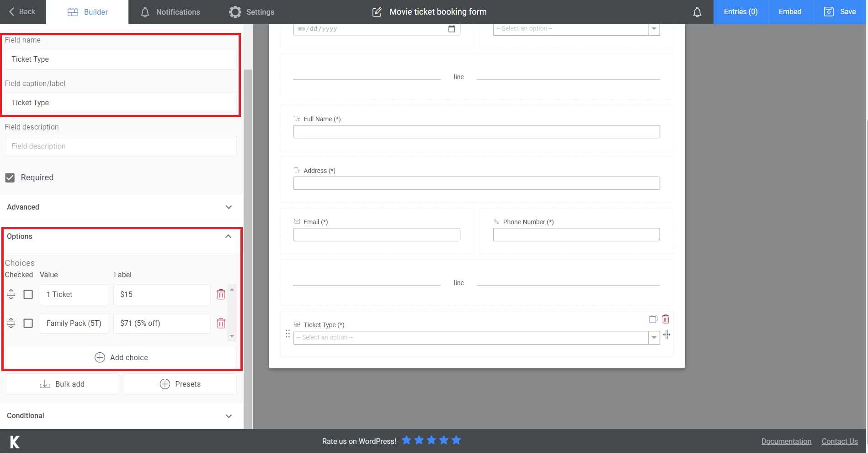Click the field width resize icon beside Ticket Type
The width and height of the screenshot is (868, 453).
point(667,335)
